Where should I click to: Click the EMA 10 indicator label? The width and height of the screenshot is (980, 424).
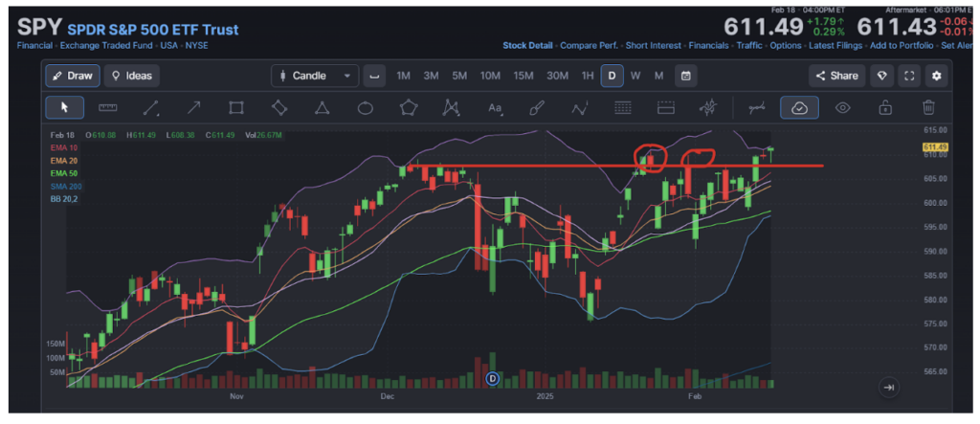click(64, 148)
